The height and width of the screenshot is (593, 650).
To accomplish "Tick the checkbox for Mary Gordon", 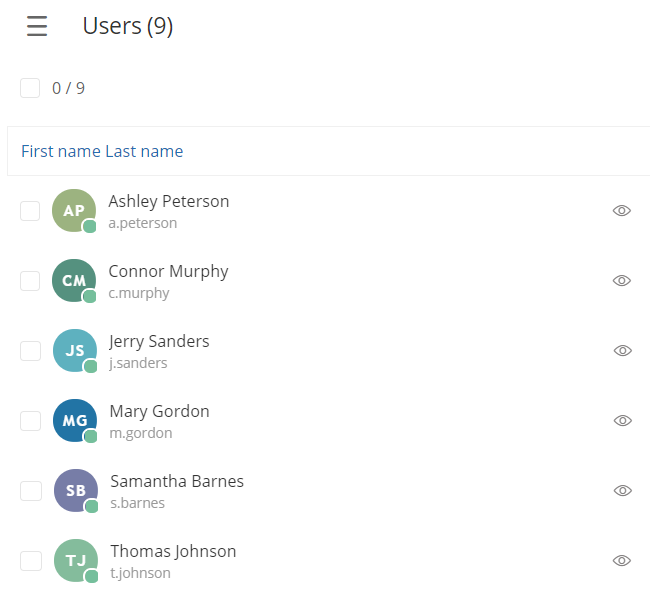I will (31, 421).
